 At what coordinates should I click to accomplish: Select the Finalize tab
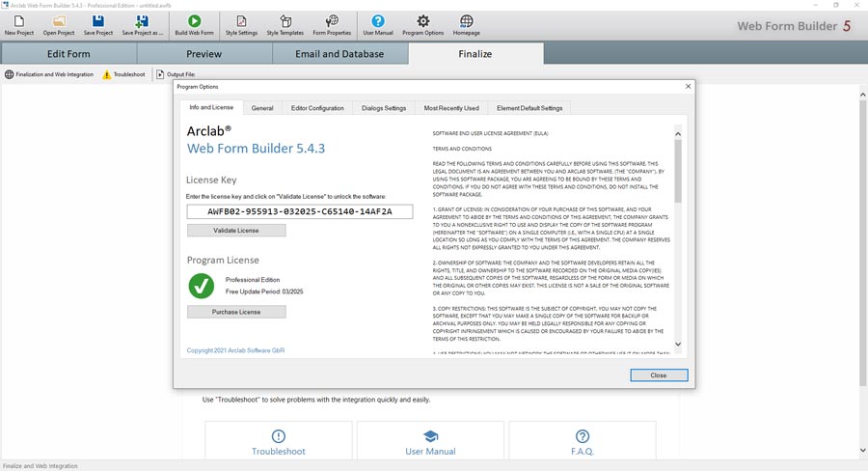click(475, 54)
